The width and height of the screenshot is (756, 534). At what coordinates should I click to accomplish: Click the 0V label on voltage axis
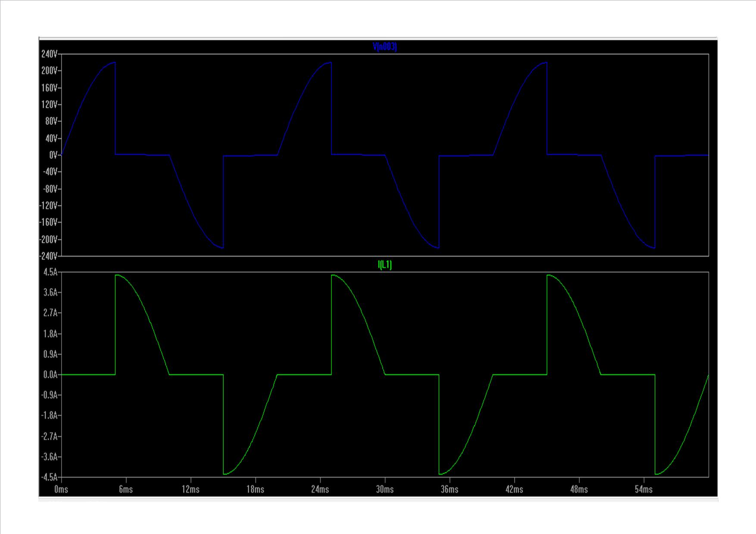click(x=53, y=155)
